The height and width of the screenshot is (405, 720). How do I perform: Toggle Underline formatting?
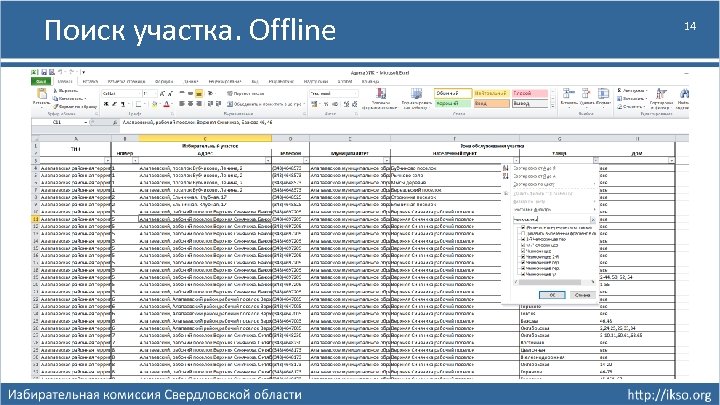point(123,104)
